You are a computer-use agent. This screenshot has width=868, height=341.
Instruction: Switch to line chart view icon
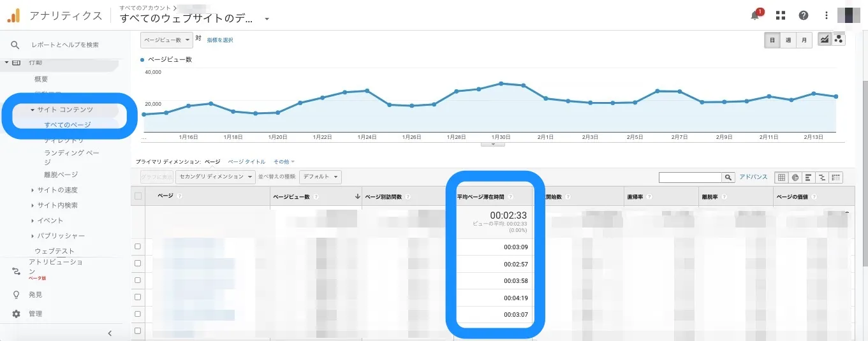(825, 40)
